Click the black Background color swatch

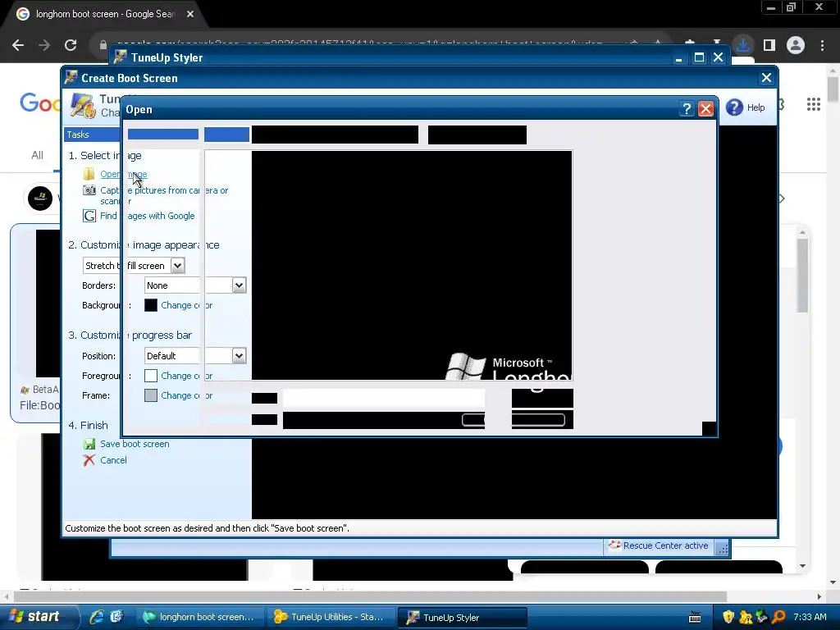coord(151,305)
